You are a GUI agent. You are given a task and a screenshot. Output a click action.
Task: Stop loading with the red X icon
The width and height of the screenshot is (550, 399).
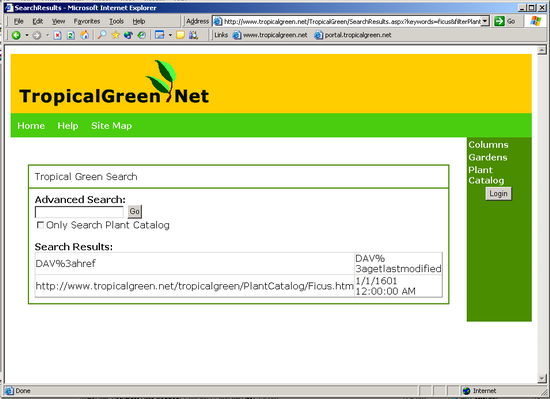[58, 35]
